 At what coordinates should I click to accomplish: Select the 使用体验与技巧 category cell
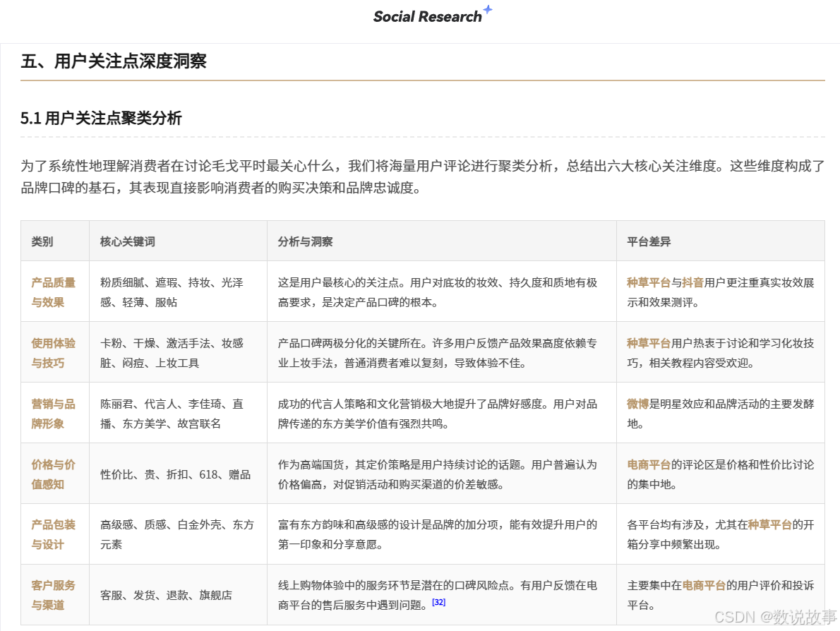click(54, 352)
